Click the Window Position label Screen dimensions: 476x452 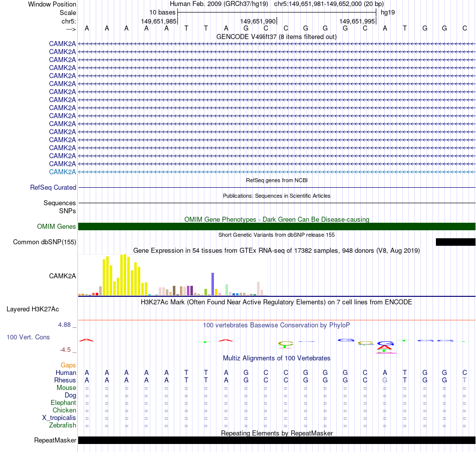pyautogui.click(x=52, y=4)
